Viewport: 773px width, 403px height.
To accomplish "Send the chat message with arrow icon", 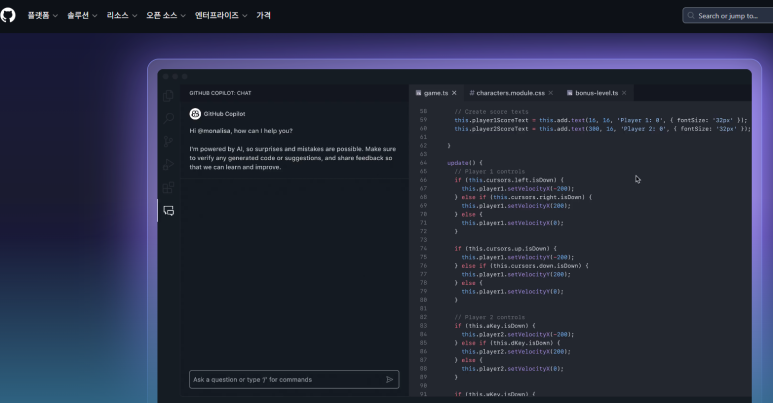I will click(x=389, y=379).
